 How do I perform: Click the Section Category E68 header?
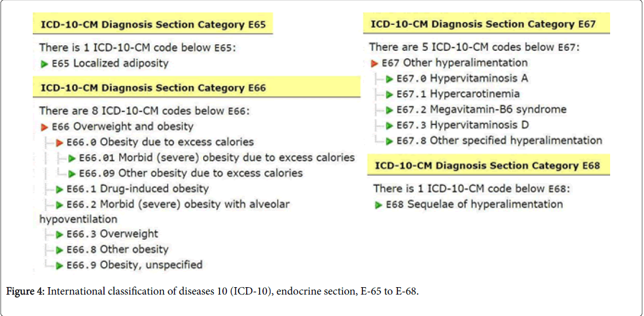click(487, 166)
